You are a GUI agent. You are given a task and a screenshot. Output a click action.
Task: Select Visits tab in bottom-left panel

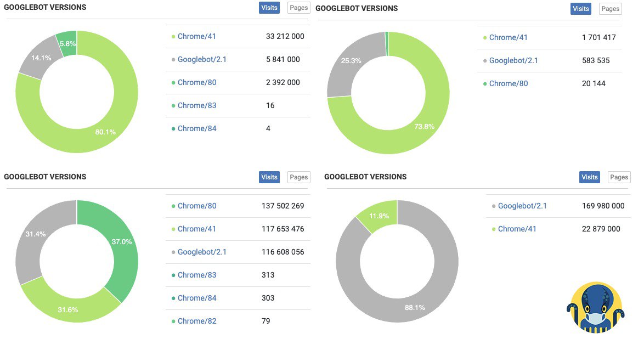(x=269, y=177)
